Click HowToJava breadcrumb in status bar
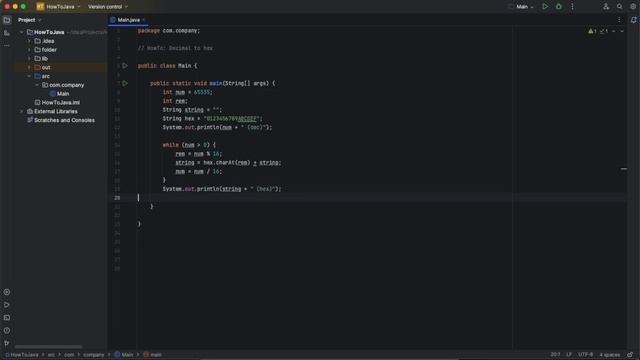Screen dimensions: 640x360 [x=22, y=355]
